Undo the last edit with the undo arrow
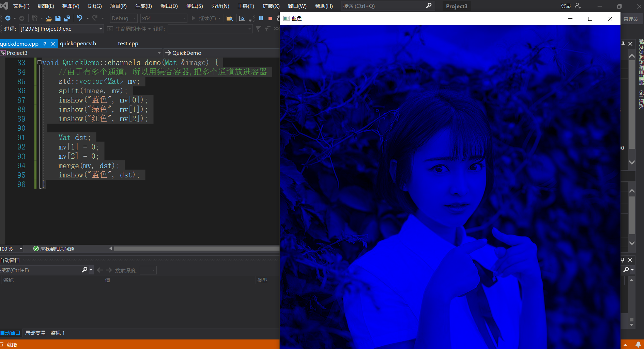Screen dimensions: 644x349 [x=80, y=18]
